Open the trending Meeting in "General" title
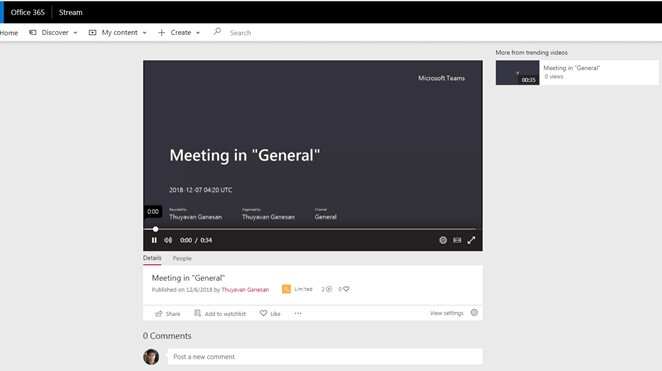 click(572, 68)
